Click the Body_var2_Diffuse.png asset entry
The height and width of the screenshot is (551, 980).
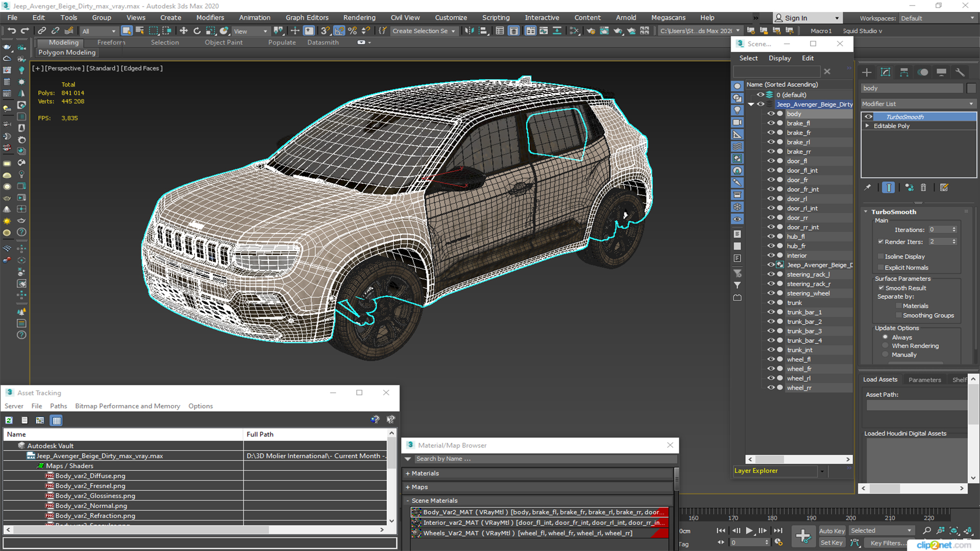pos(90,475)
